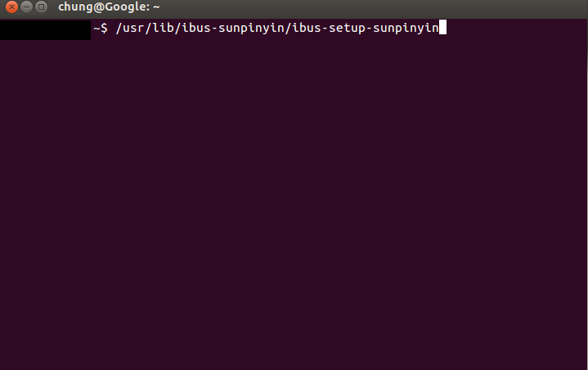Click the empty title bar area right of the title
This screenshot has width=588, height=370.
tap(373, 7)
